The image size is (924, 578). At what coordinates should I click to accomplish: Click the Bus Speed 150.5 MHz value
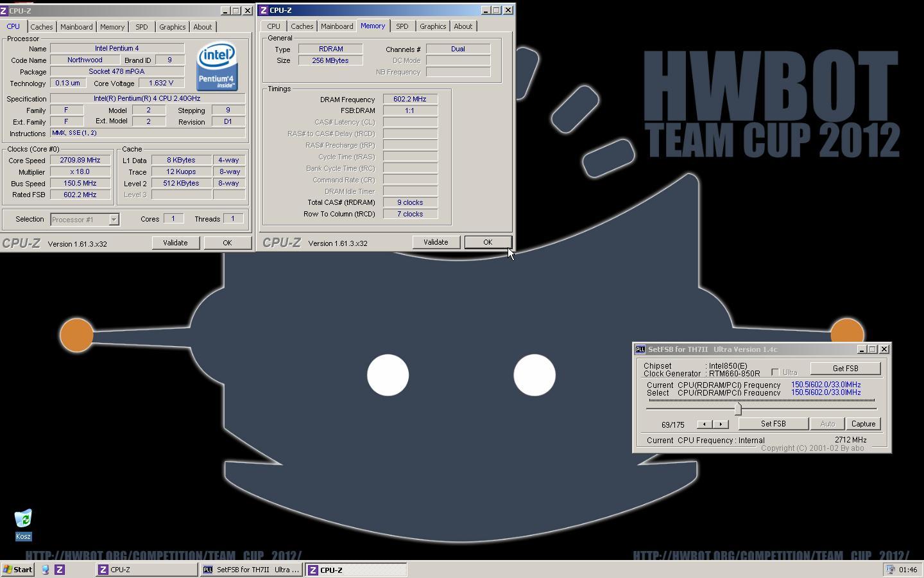[x=80, y=184]
